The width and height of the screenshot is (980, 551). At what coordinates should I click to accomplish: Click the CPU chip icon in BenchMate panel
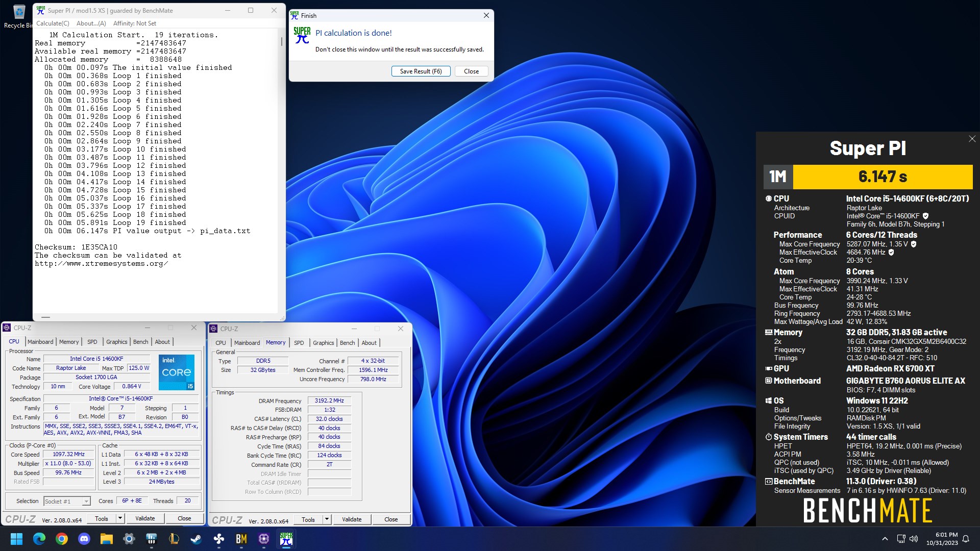tap(768, 198)
